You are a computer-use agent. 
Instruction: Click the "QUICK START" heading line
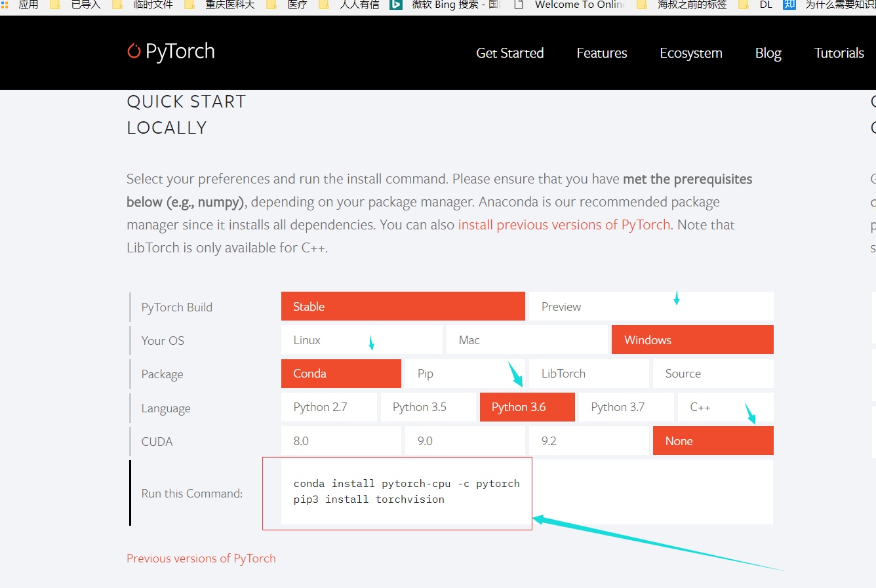186,102
